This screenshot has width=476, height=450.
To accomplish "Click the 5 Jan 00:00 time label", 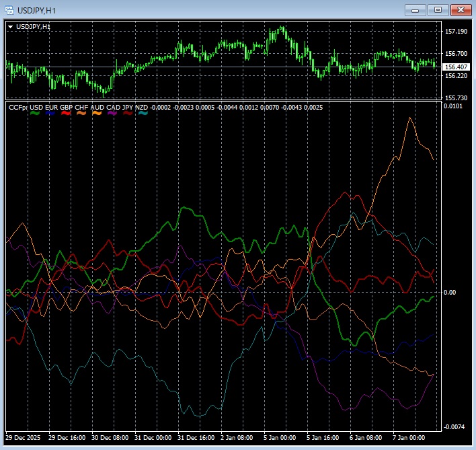I will [280, 437].
